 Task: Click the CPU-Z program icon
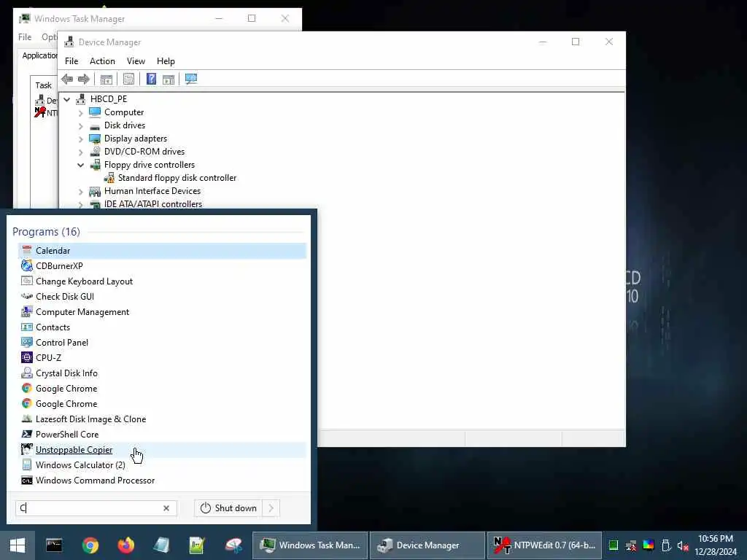[x=27, y=357]
